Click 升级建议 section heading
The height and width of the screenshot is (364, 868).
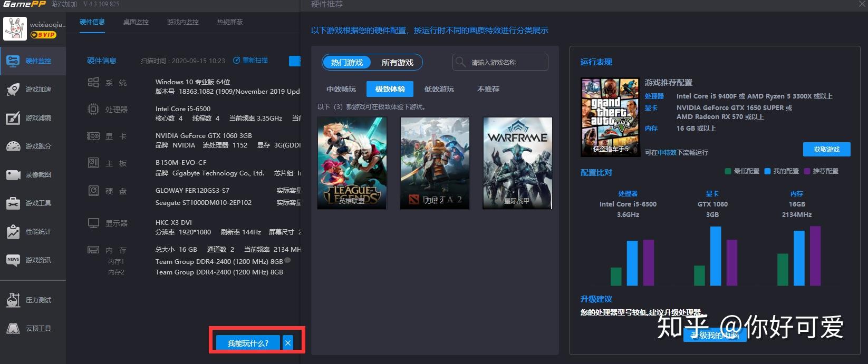596,299
